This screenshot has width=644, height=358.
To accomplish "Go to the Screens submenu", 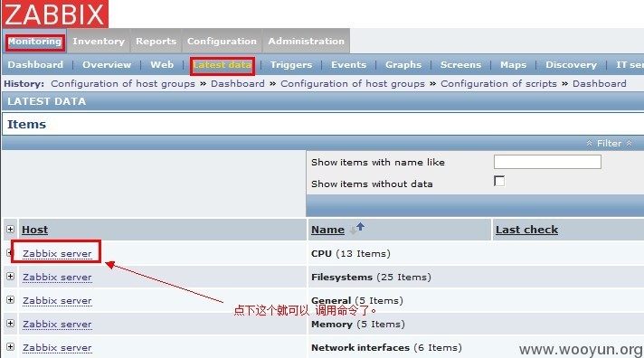I will click(x=460, y=65).
